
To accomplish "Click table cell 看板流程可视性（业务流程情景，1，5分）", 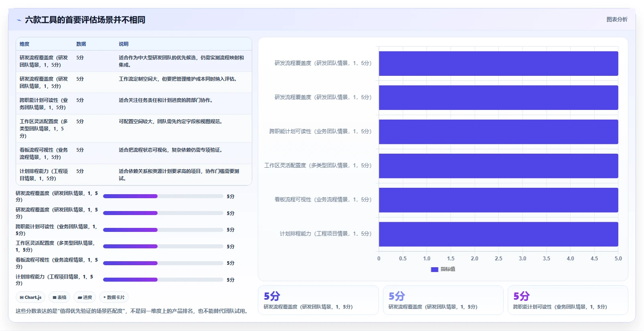I will pos(44,154).
